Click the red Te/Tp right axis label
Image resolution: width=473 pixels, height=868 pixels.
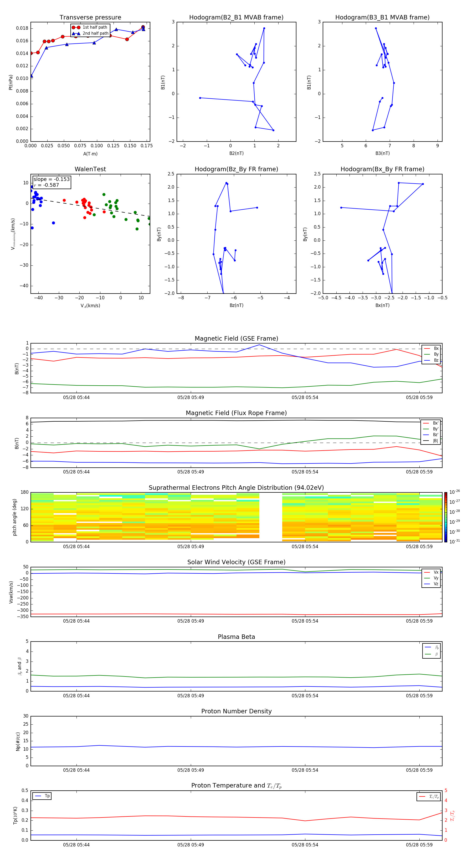click(x=452, y=815)
